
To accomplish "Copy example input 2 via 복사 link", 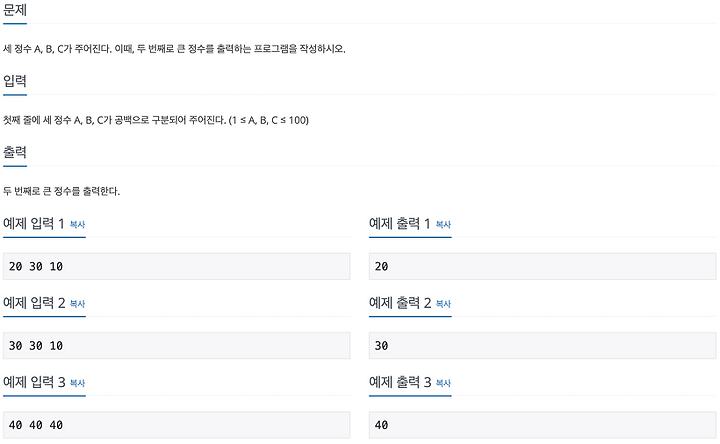I will pos(77,304).
